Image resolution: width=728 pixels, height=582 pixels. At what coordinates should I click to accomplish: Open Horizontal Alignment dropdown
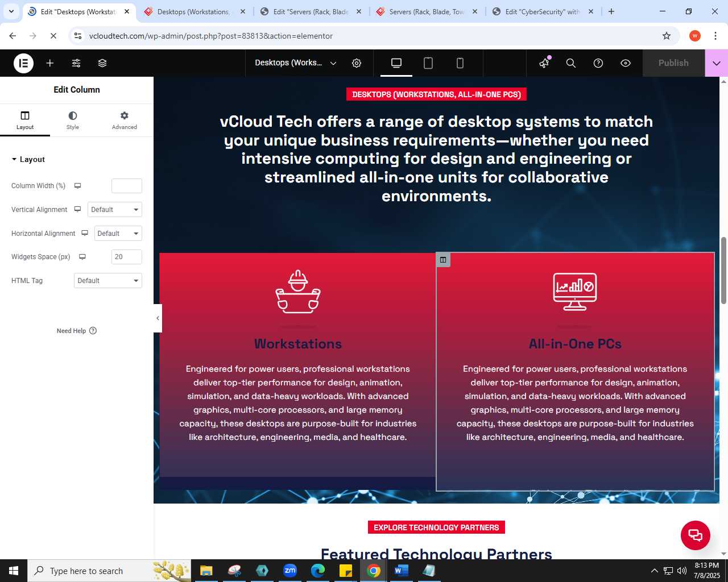118,234
